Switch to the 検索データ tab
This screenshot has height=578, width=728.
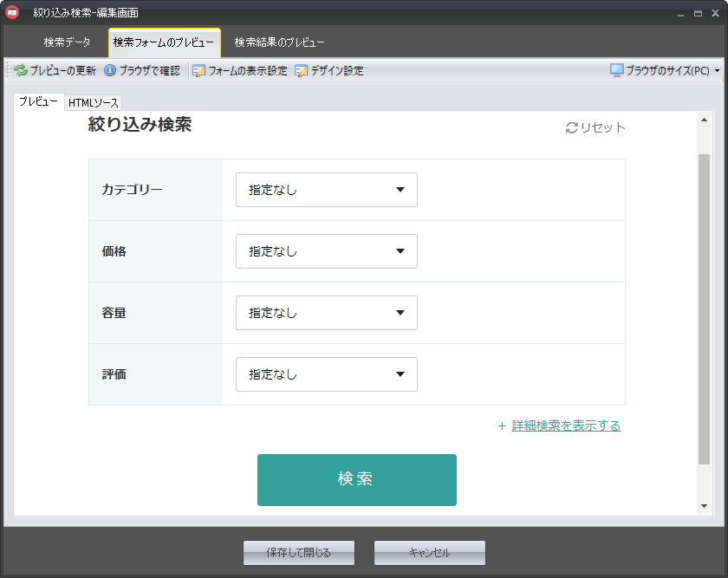click(67, 42)
